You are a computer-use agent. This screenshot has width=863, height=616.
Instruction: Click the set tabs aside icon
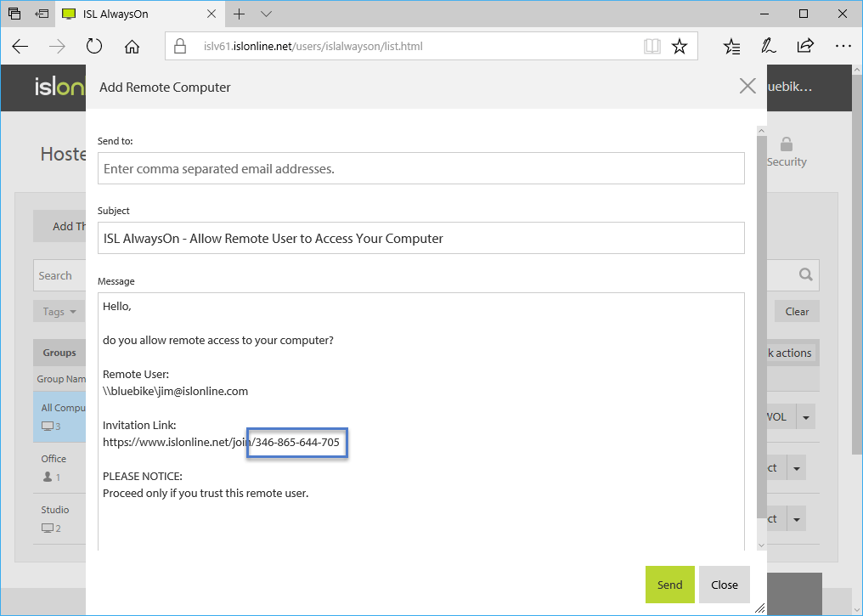click(x=42, y=14)
